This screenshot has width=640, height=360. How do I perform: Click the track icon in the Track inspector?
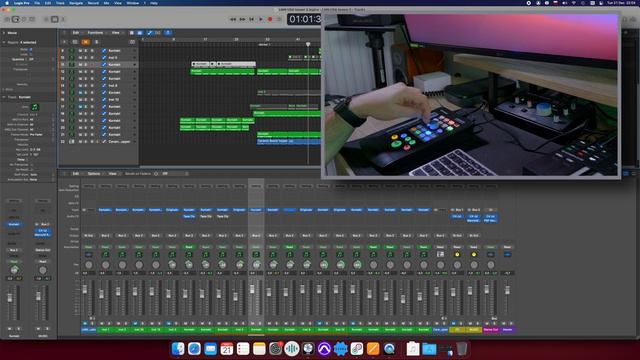pos(35,107)
